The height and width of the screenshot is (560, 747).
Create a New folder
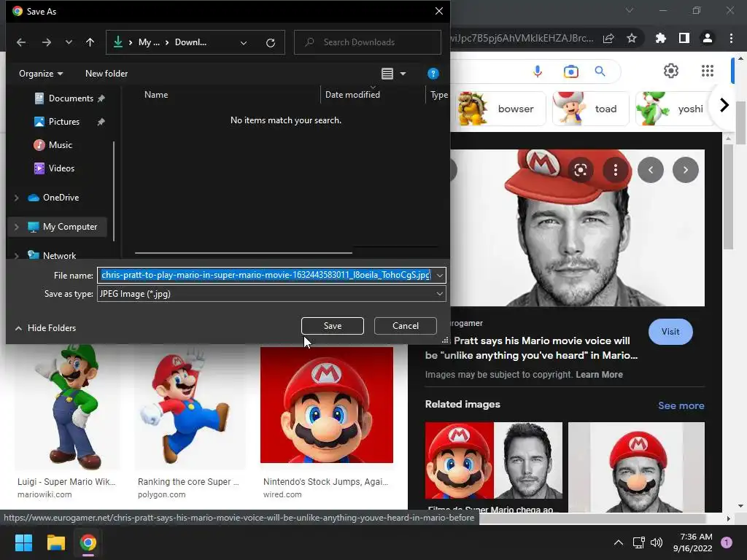(x=107, y=74)
